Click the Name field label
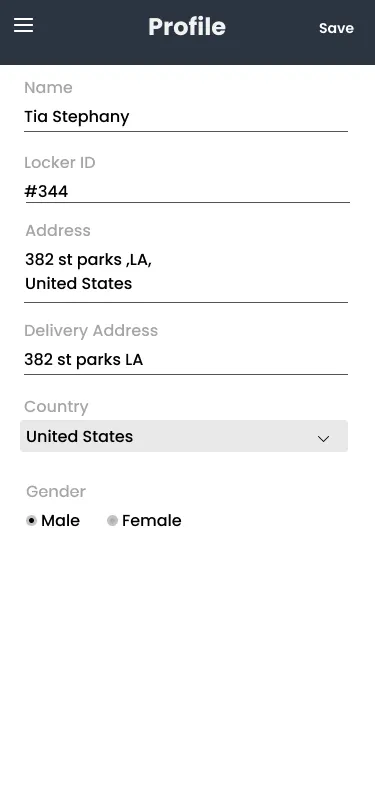 coord(48,88)
